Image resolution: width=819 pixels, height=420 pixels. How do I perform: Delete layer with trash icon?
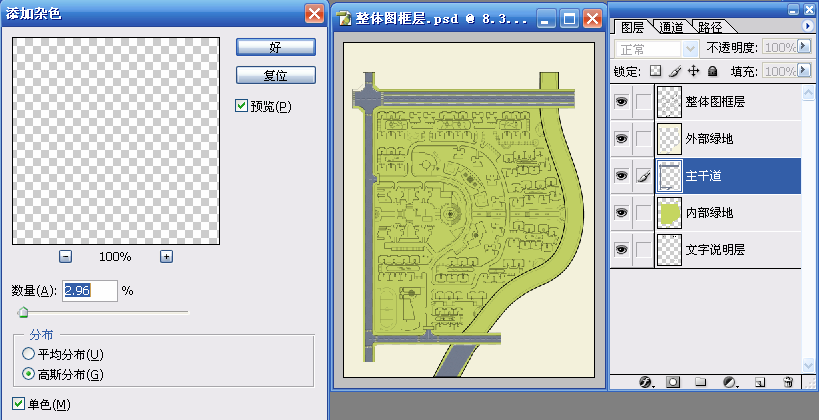[x=788, y=381]
